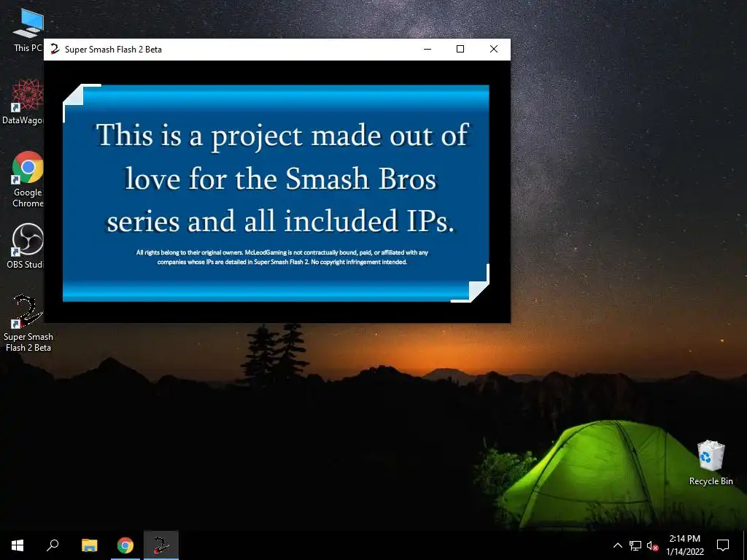Screen dimensions: 747x560
Task: Select the Recycle Bin desktop icon
Action: tap(711, 463)
